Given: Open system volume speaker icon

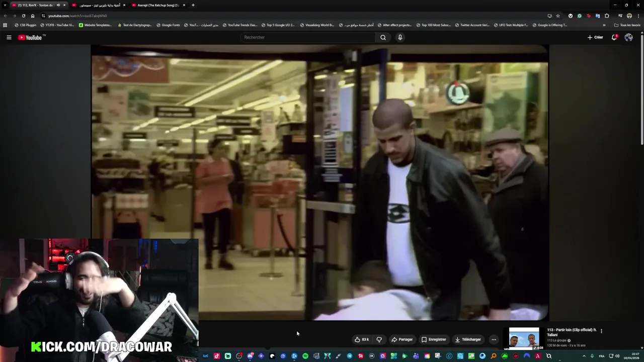Looking at the screenshot, I should 617,356.
